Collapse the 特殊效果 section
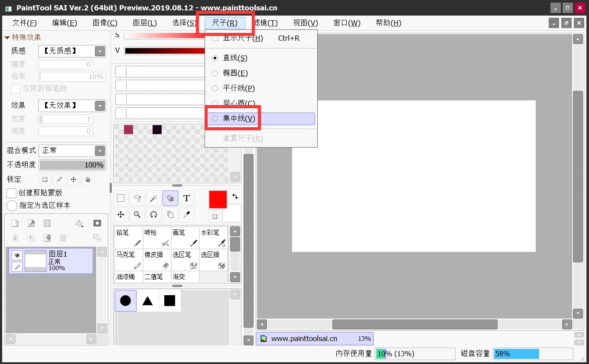The height and width of the screenshot is (364, 589). (7, 38)
